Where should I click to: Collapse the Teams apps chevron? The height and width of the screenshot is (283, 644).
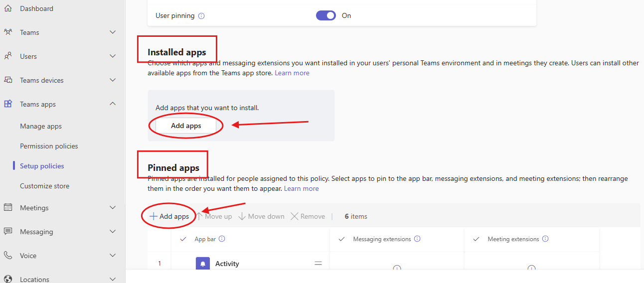[x=113, y=104]
